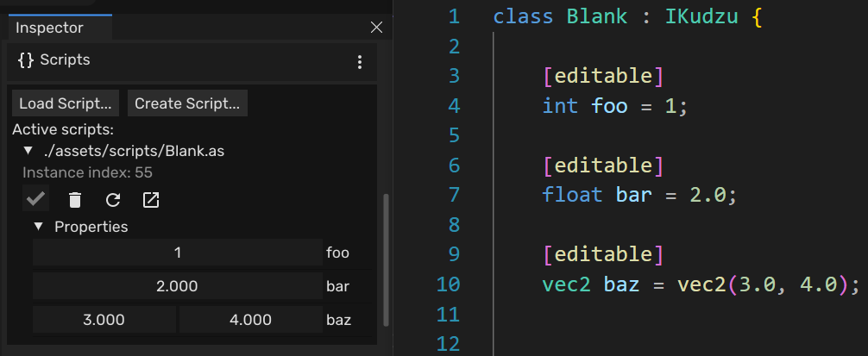Viewport: 868px width, 356px height.
Task: Click the bar property label
Action: pyautogui.click(x=337, y=286)
